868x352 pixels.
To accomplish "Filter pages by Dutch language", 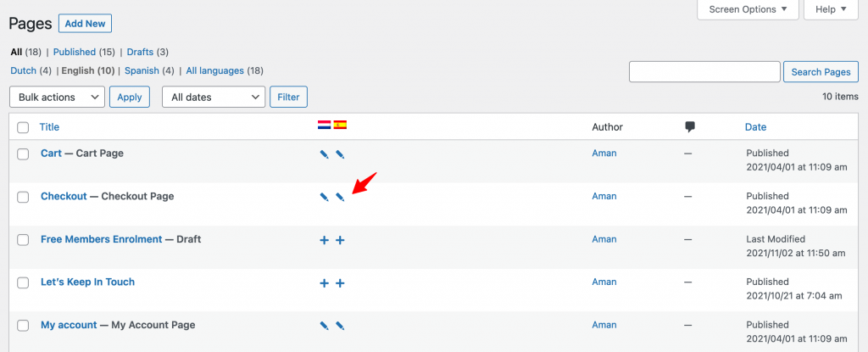I will tap(23, 71).
